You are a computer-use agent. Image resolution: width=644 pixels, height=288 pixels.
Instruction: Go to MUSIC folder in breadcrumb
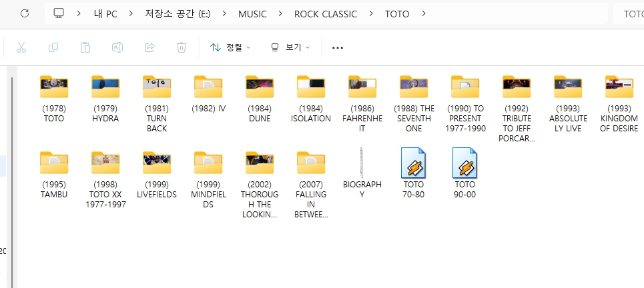[x=252, y=13]
